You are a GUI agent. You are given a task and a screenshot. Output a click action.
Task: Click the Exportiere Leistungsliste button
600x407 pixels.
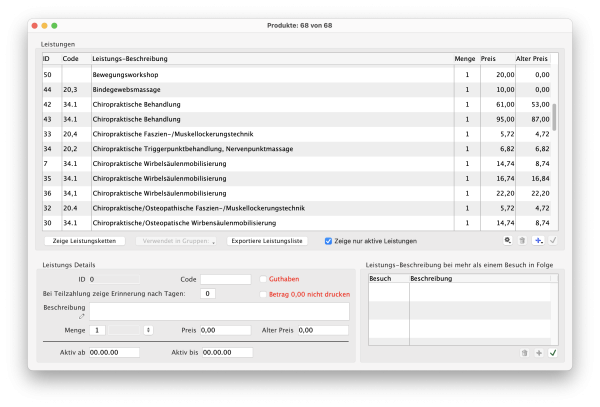pos(267,241)
